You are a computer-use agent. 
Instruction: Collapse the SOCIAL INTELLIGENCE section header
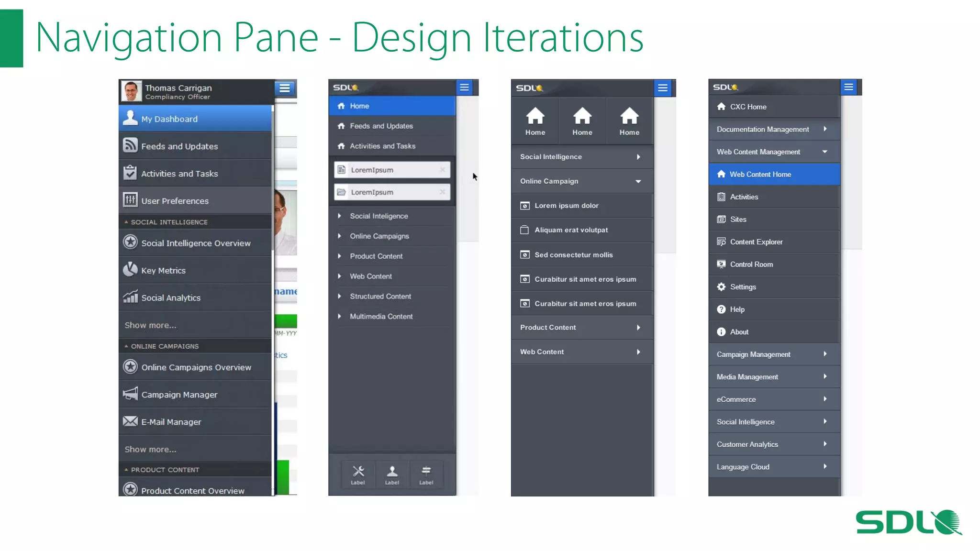tap(195, 222)
